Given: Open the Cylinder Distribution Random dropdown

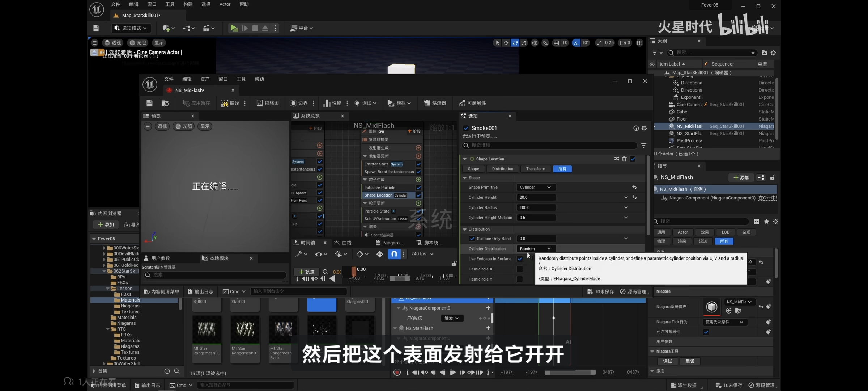Looking at the screenshot, I should point(535,249).
